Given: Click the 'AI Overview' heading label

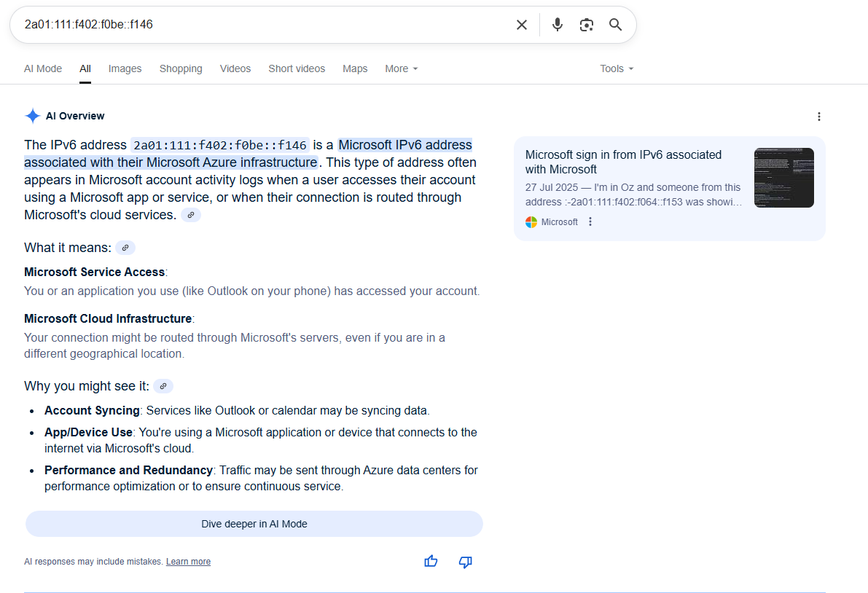Looking at the screenshot, I should pyautogui.click(x=75, y=116).
